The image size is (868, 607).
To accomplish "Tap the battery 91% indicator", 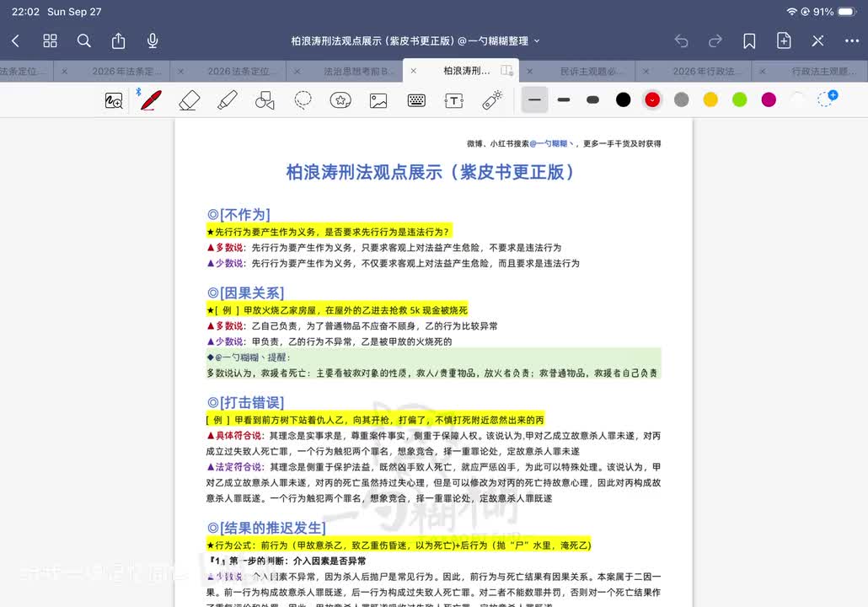I will pos(835,12).
